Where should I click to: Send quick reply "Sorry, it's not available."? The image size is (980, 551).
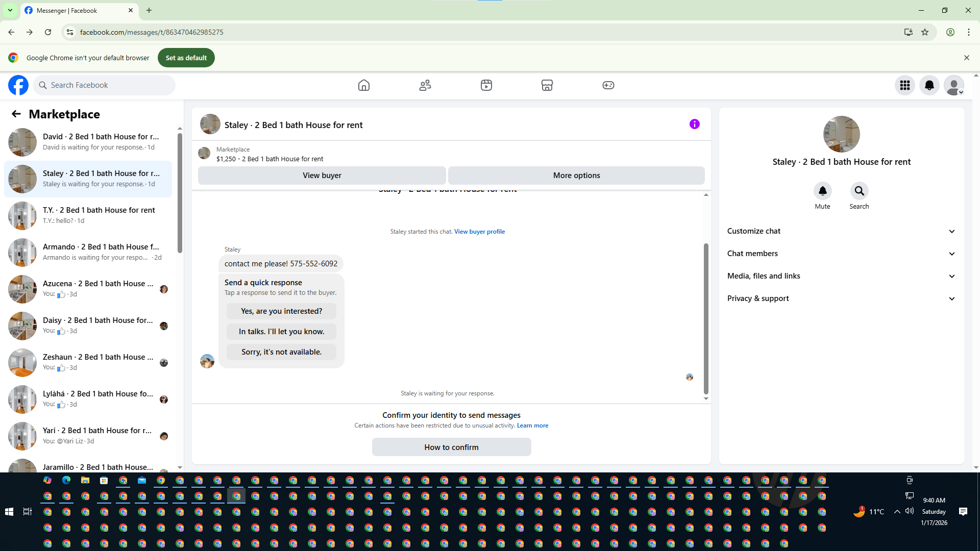pyautogui.click(x=281, y=352)
